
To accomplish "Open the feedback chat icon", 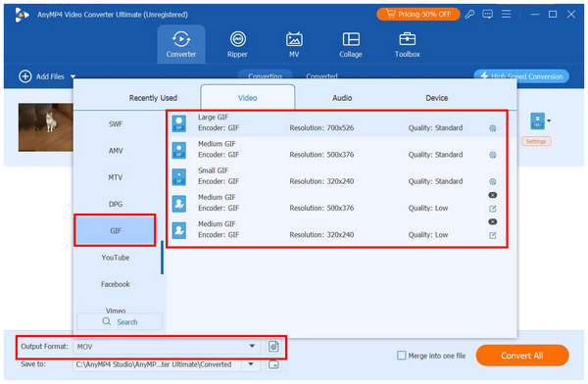I will click(x=487, y=15).
